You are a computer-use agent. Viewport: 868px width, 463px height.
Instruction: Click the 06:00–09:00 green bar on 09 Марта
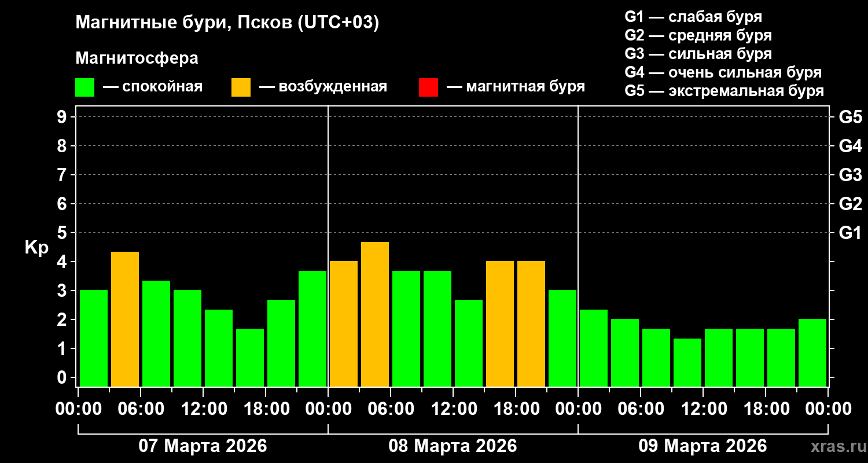pyautogui.click(x=656, y=358)
